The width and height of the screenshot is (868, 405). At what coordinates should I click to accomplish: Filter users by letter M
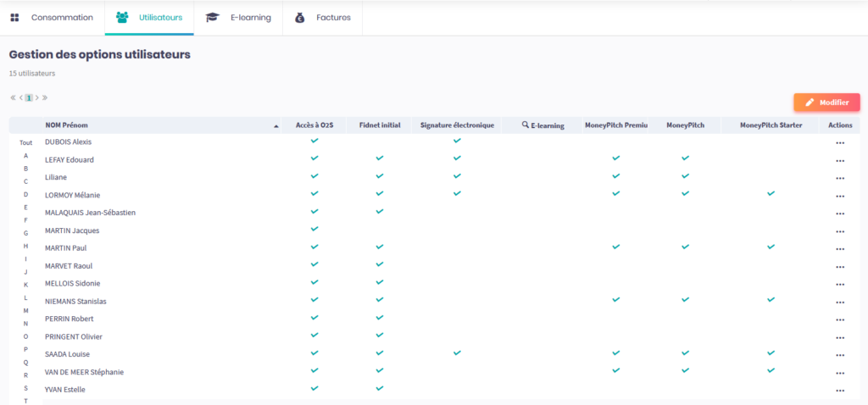pos(25,311)
